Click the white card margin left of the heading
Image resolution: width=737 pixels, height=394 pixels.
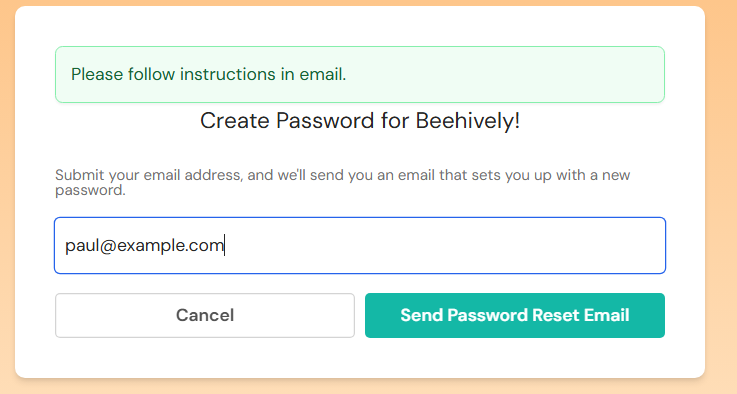pos(35,120)
